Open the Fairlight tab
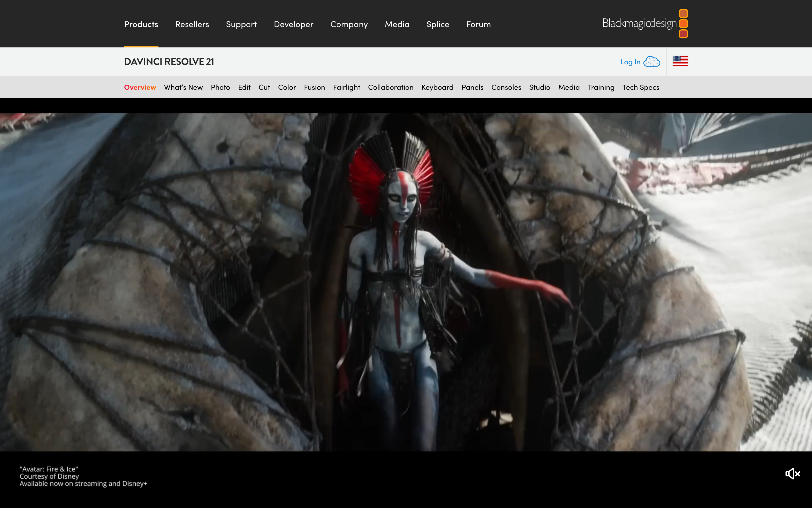812x508 pixels. [346, 87]
